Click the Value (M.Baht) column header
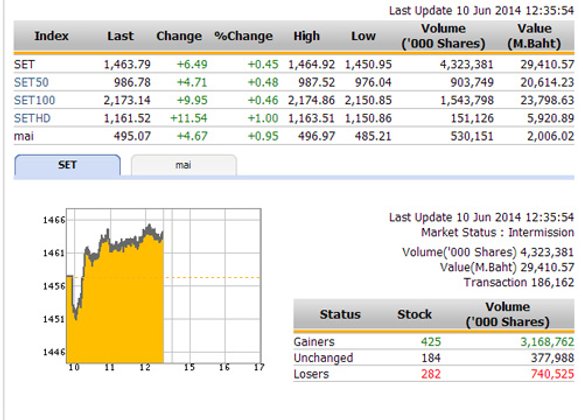Viewport: 583px width, 420px height. coord(534,36)
